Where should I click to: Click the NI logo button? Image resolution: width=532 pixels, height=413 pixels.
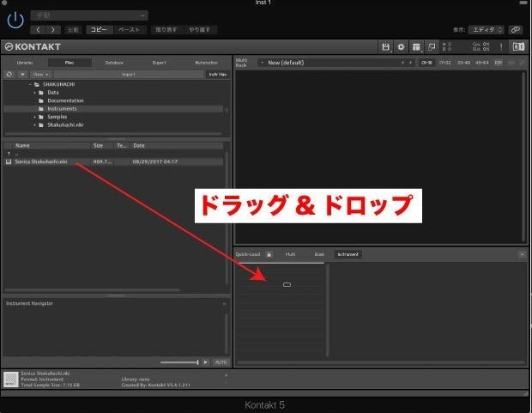point(518,47)
